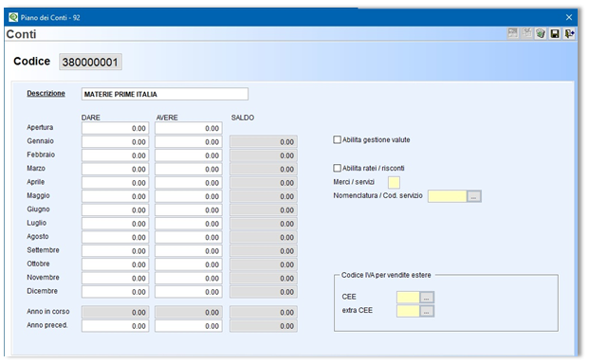Click the Luglio DARE field
This screenshot has height=364, width=589.
115,224
